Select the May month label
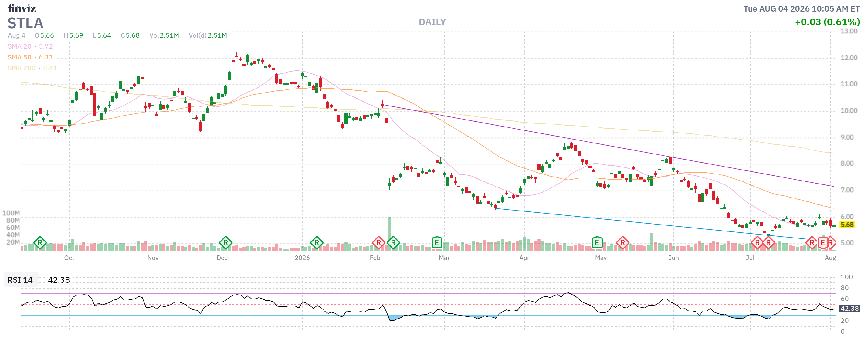This screenshot has height=341, width=868. click(x=601, y=258)
